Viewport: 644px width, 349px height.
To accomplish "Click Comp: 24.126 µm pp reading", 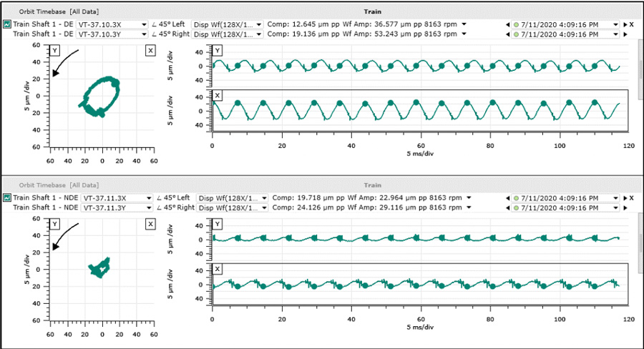I will click(308, 207).
